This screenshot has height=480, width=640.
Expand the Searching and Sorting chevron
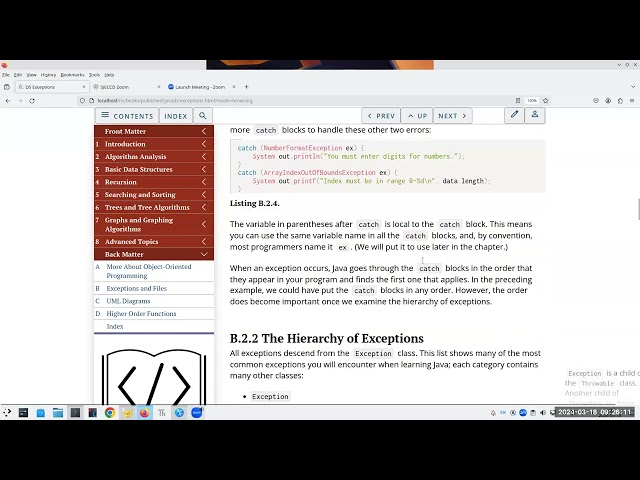204,195
